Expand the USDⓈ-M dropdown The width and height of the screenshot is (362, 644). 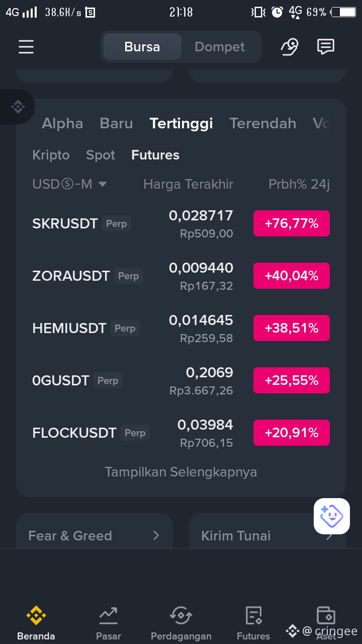tap(69, 184)
